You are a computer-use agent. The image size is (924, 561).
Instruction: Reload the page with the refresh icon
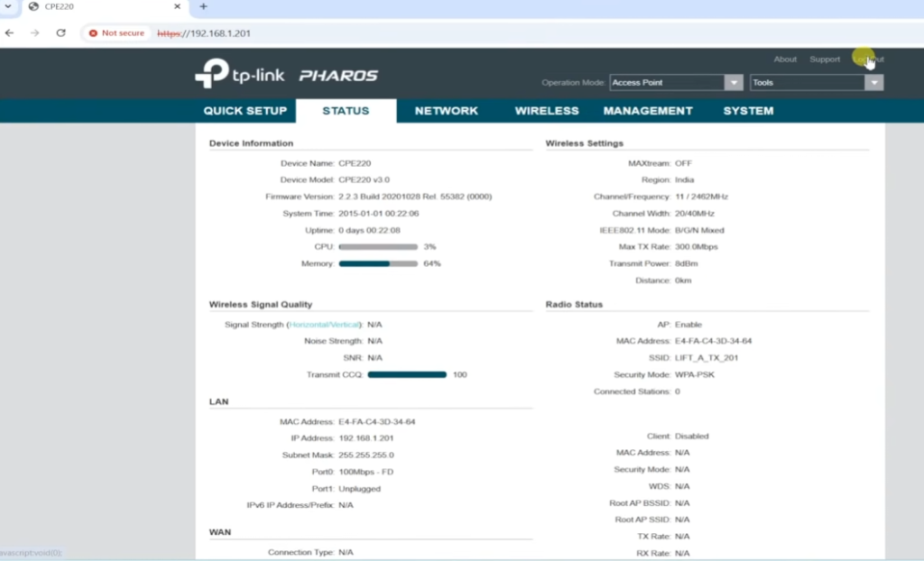pyautogui.click(x=60, y=32)
